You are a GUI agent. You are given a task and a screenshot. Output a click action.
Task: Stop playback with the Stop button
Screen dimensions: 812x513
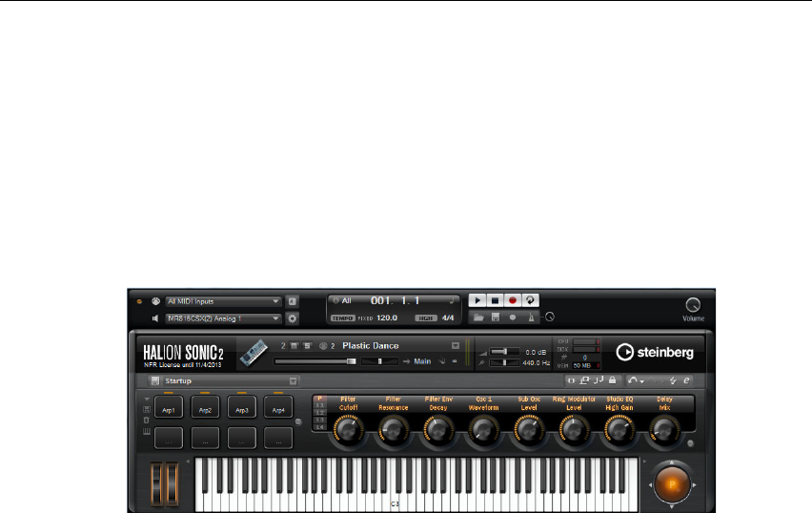495,300
